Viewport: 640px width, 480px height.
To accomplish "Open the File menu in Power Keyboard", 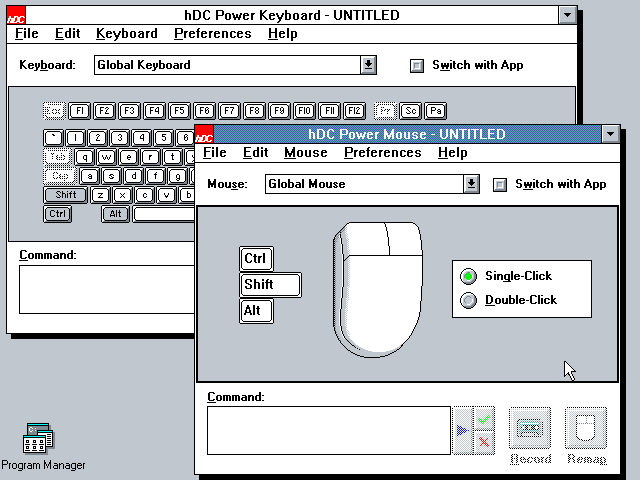I will point(27,33).
